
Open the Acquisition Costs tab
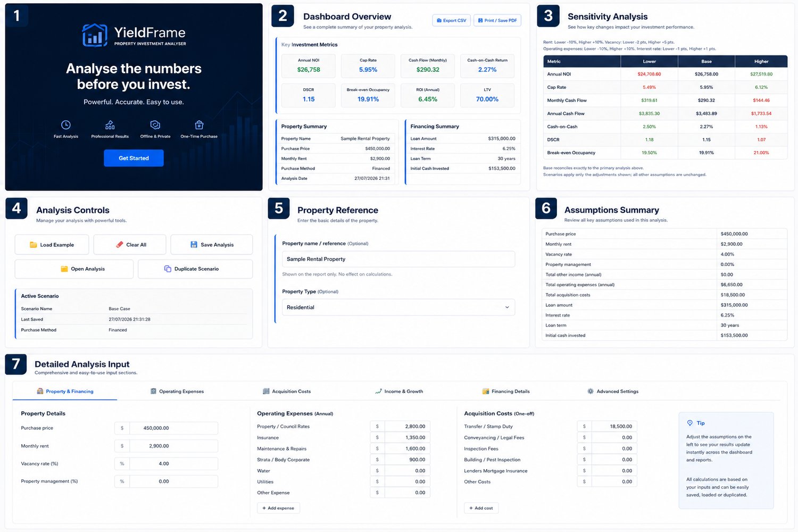287,391
